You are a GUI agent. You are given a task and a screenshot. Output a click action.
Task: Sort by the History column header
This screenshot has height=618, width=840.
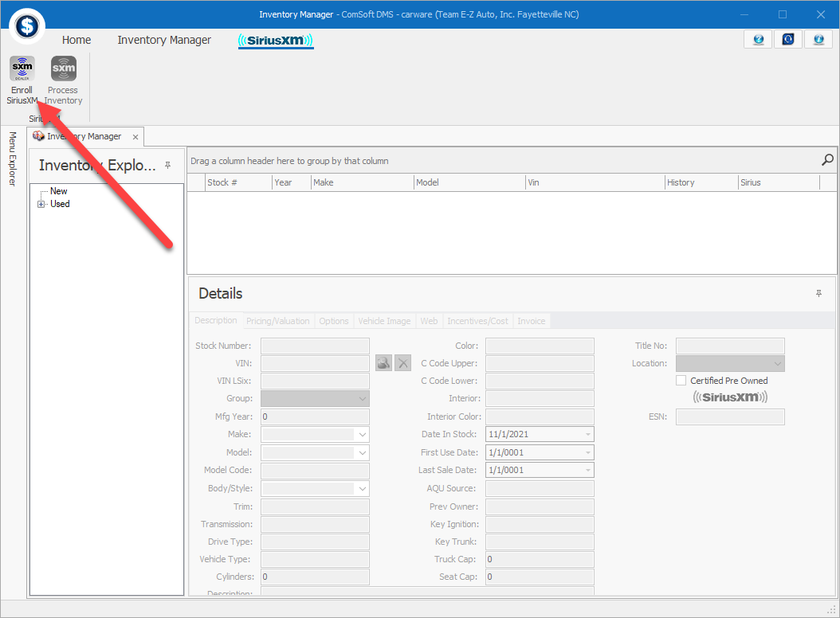click(702, 182)
